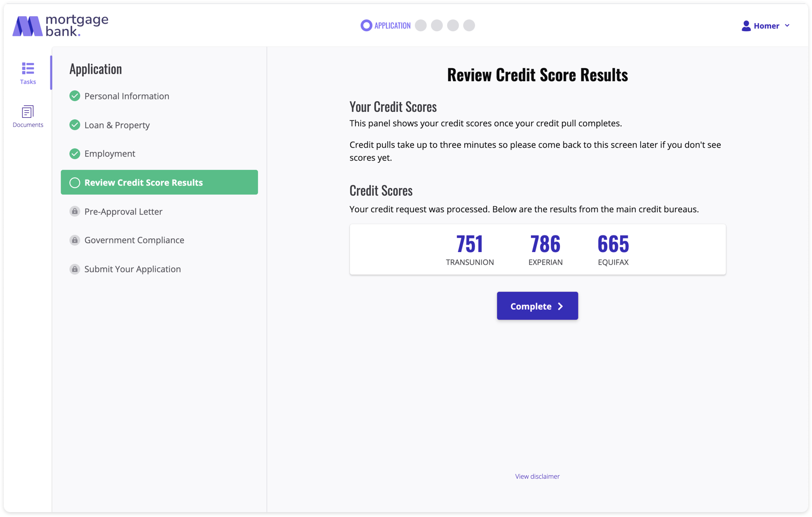Viewport: 812px width, 517px height.
Task: Click the 751 TransUnion score
Action: point(470,244)
